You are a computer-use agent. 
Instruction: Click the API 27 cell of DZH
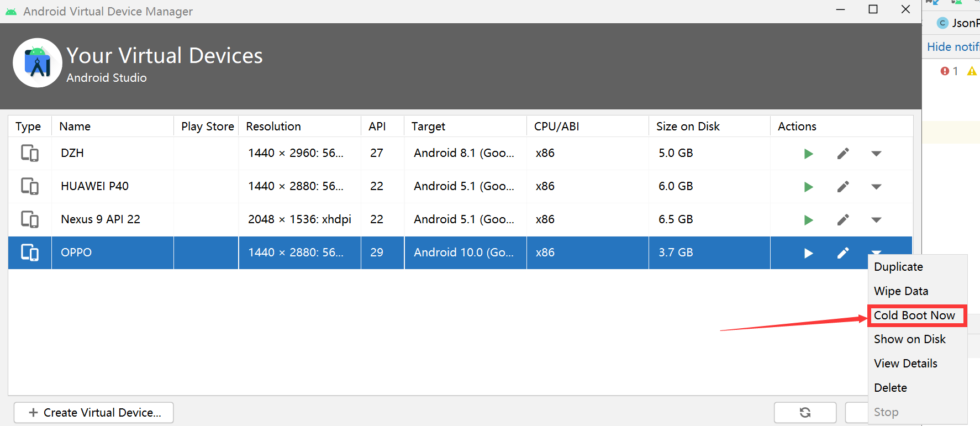[x=383, y=153]
